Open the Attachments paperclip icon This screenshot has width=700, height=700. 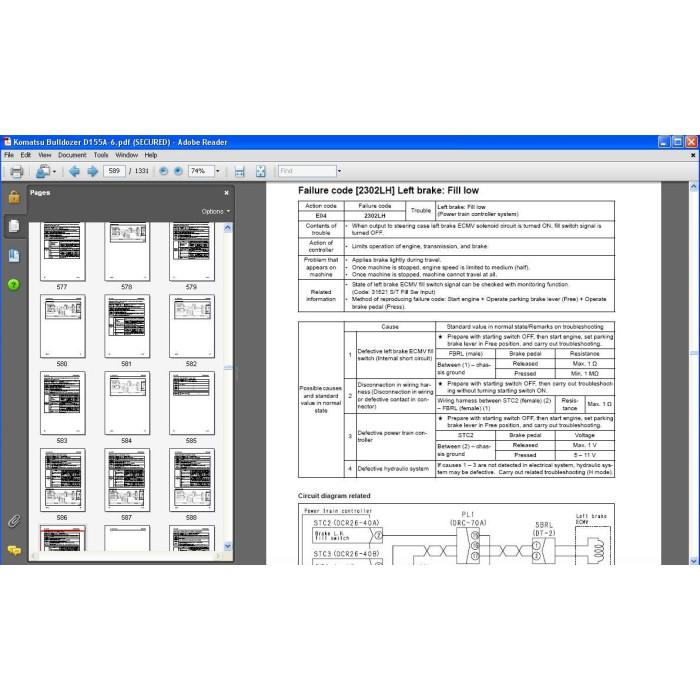(14, 521)
